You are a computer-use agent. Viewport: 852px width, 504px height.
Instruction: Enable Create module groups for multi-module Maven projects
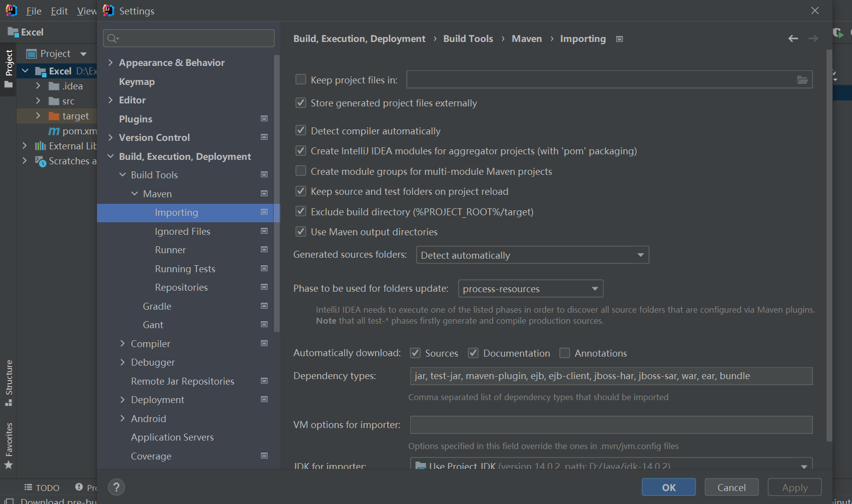click(300, 171)
